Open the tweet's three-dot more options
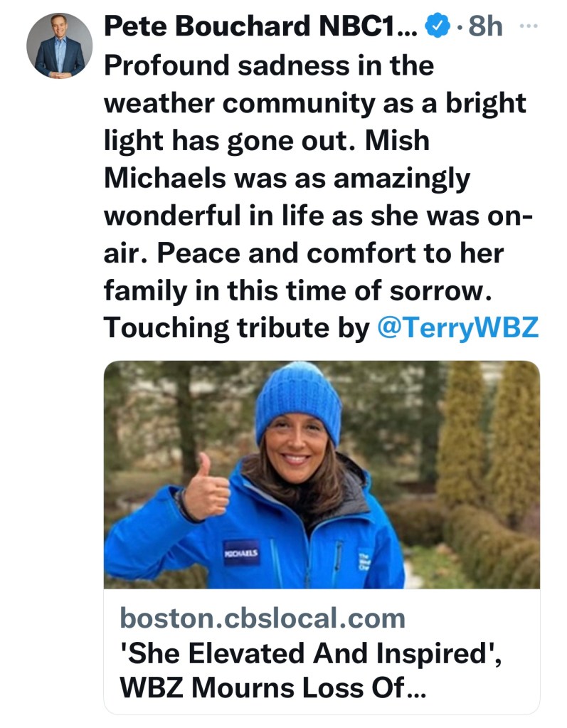The image size is (567, 728). (x=526, y=26)
